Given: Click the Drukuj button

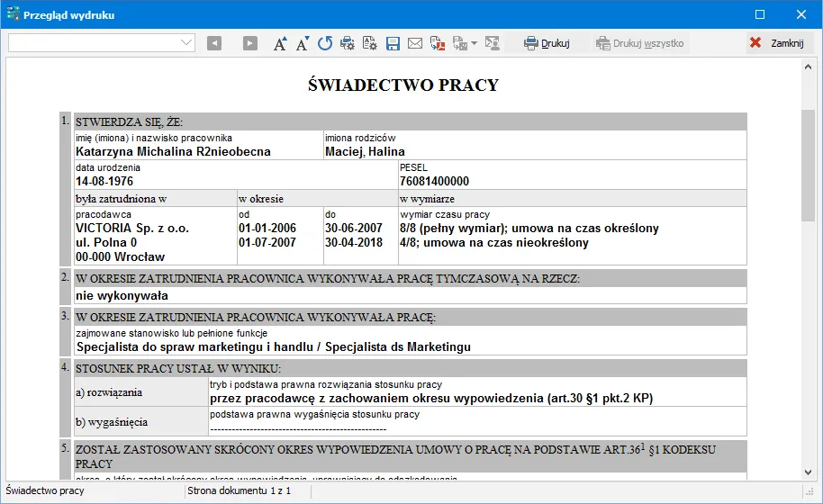Looking at the screenshot, I should (x=547, y=43).
